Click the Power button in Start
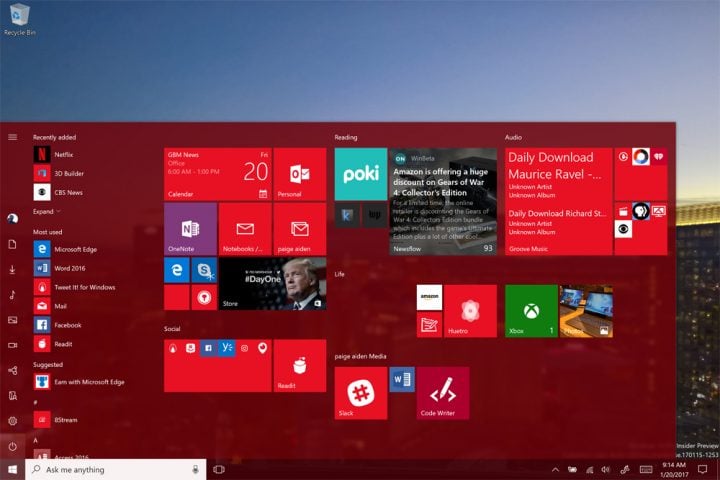The width and height of the screenshot is (720, 480). point(12,446)
